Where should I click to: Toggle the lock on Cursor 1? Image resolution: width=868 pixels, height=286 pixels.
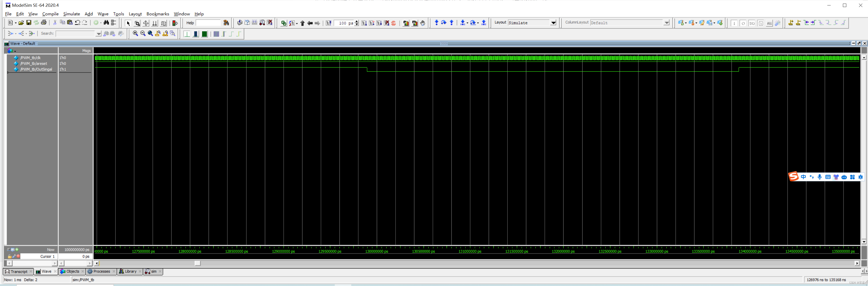10,256
